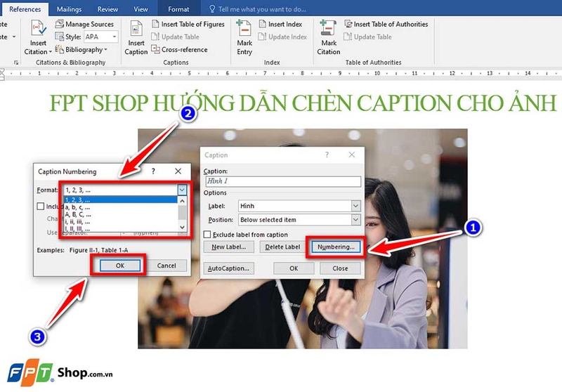Click the format list scrollbar thumb
Screen dimensions: 562x392
(182, 212)
